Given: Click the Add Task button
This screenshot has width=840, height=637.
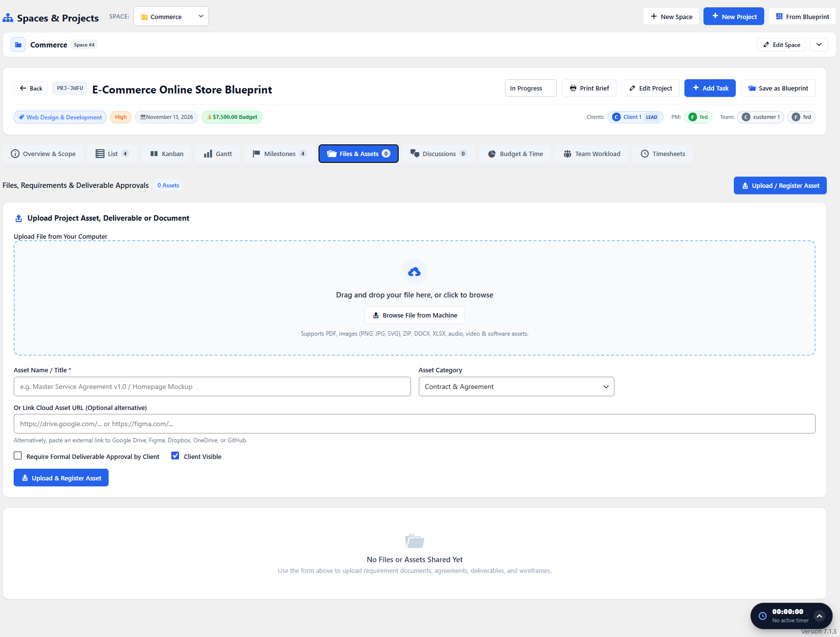Looking at the screenshot, I should (x=710, y=88).
